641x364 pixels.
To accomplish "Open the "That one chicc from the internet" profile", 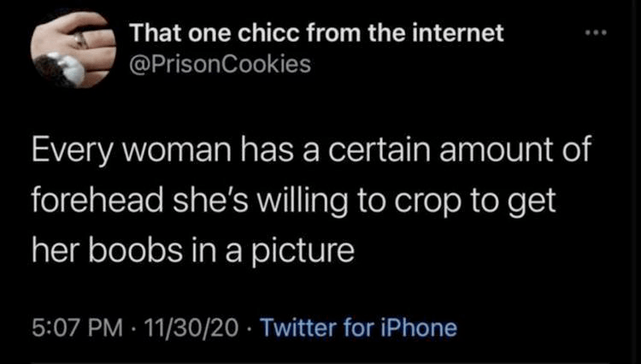I will tap(316, 36).
